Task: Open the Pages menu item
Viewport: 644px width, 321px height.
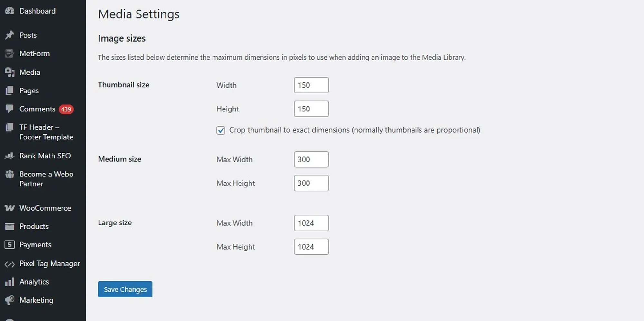Action: [29, 91]
